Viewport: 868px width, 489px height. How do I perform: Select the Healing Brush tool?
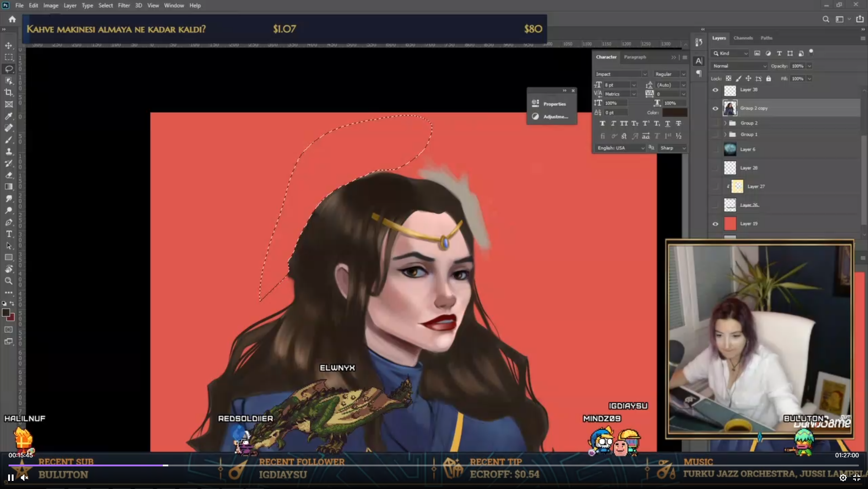coord(9,128)
